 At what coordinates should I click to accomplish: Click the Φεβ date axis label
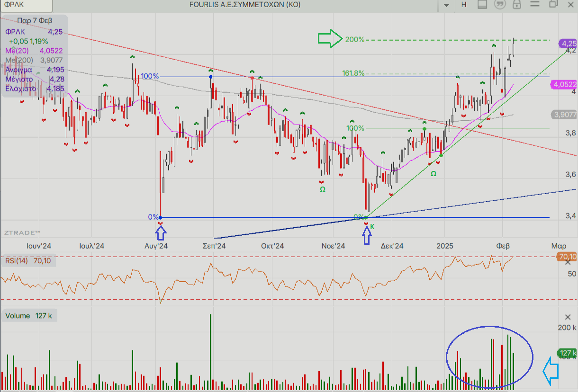[x=503, y=246]
